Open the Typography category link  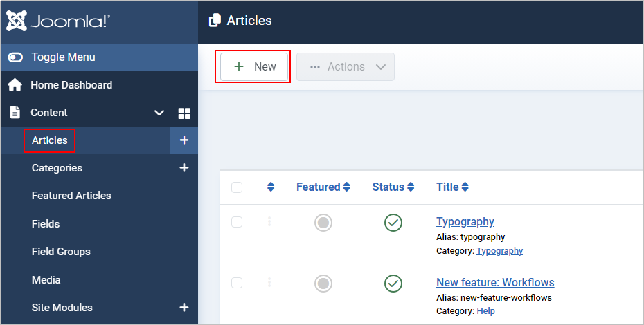(x=499, y=251)
